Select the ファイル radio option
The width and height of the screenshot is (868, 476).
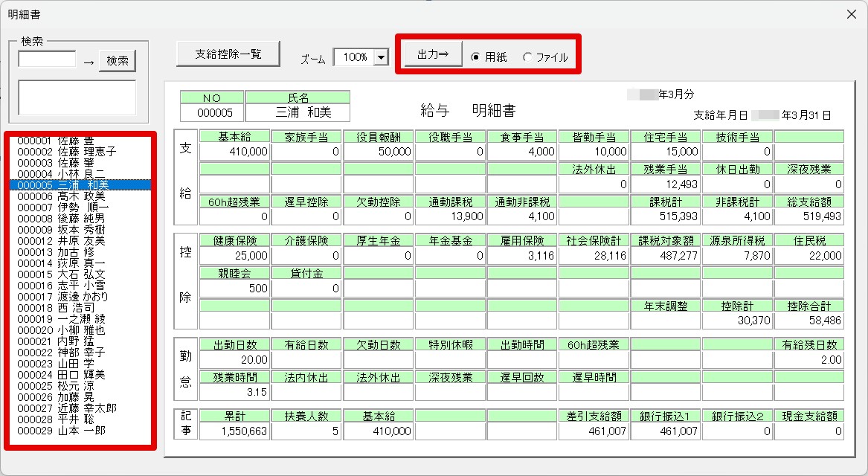pos(528,57)
